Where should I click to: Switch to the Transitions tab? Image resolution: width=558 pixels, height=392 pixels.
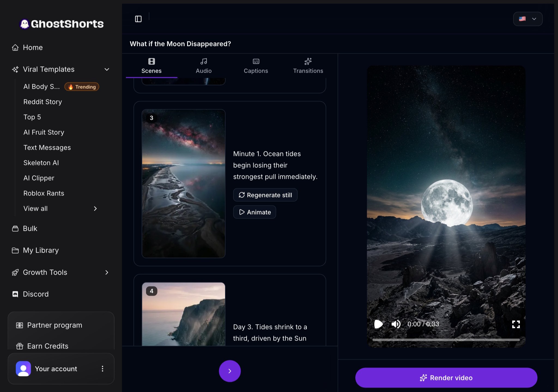coord(308,66)
